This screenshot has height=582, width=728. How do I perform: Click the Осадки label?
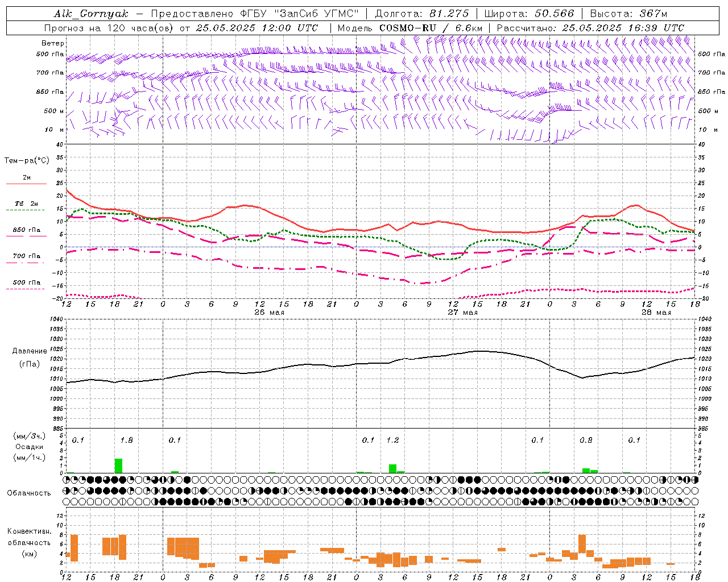(x=29, y=447)
